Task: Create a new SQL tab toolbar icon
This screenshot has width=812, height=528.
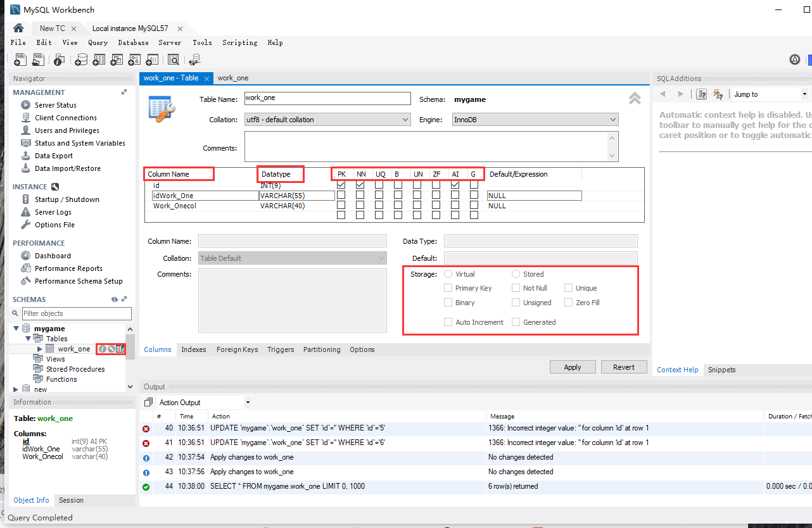Action: [20, 60]
